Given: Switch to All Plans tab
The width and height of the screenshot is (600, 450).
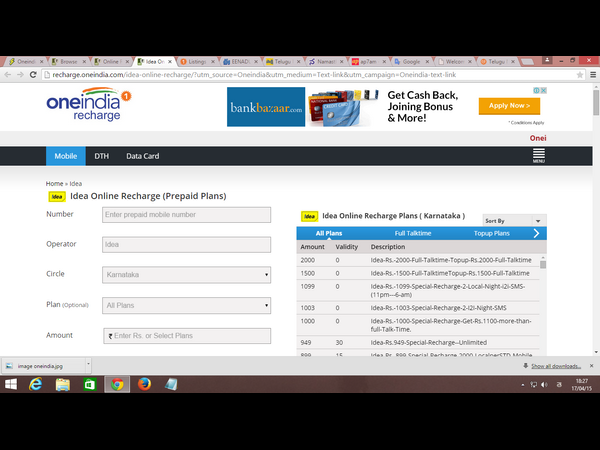Looking at the screenshot, I should 329,233.
